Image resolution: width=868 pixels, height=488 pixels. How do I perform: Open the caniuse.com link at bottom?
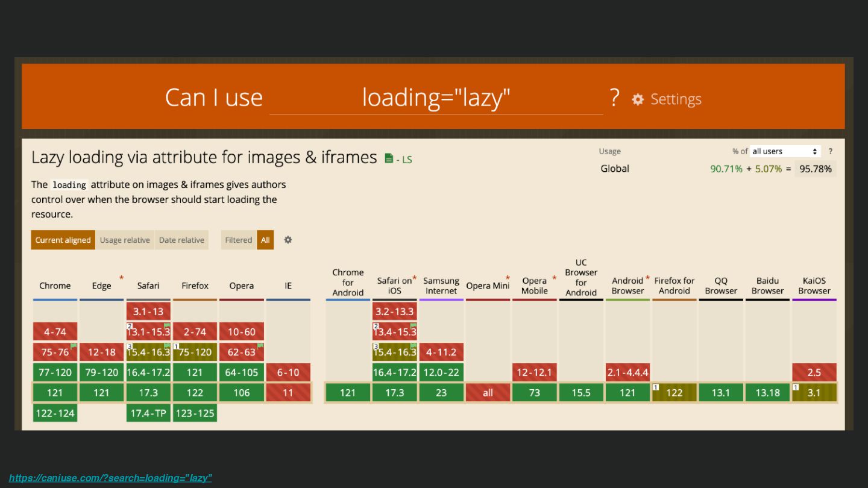[x=110, y=478]
